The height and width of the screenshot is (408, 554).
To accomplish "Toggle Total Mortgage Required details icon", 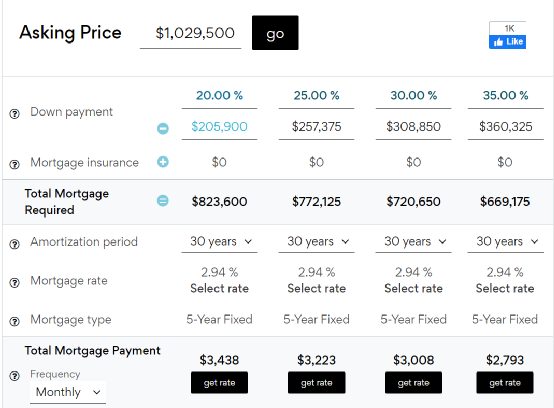I will point(163,201).
